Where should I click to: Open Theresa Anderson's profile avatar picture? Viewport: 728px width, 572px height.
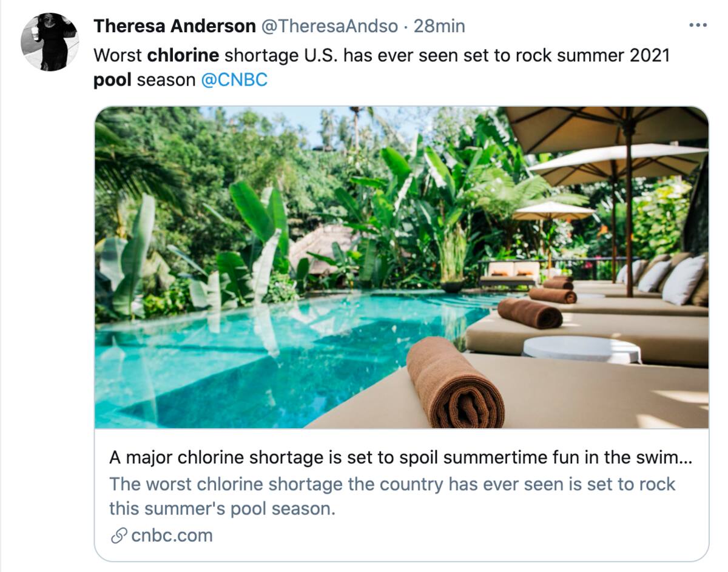[x=50, y=42]
